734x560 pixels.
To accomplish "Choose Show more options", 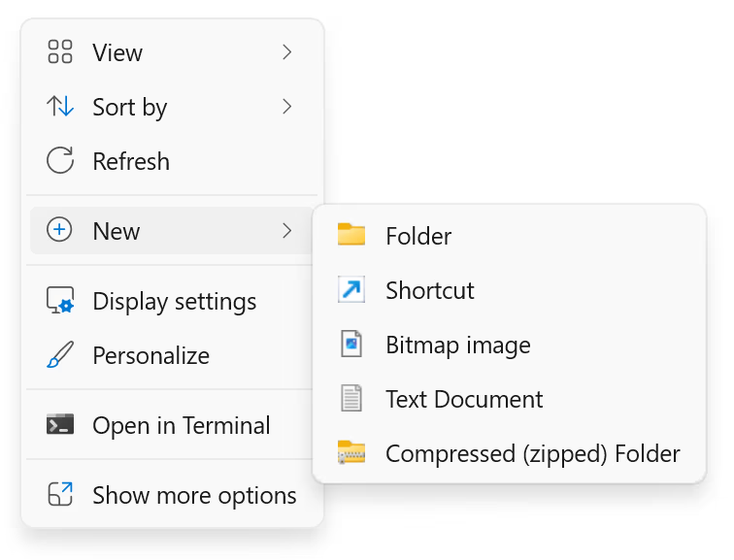I will click(172, 495).
